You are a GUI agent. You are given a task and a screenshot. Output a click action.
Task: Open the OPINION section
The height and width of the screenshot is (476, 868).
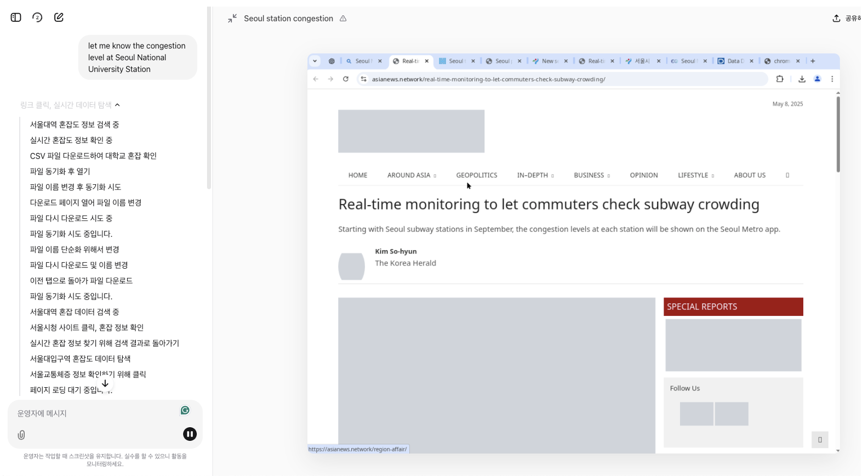pos(644,175)
